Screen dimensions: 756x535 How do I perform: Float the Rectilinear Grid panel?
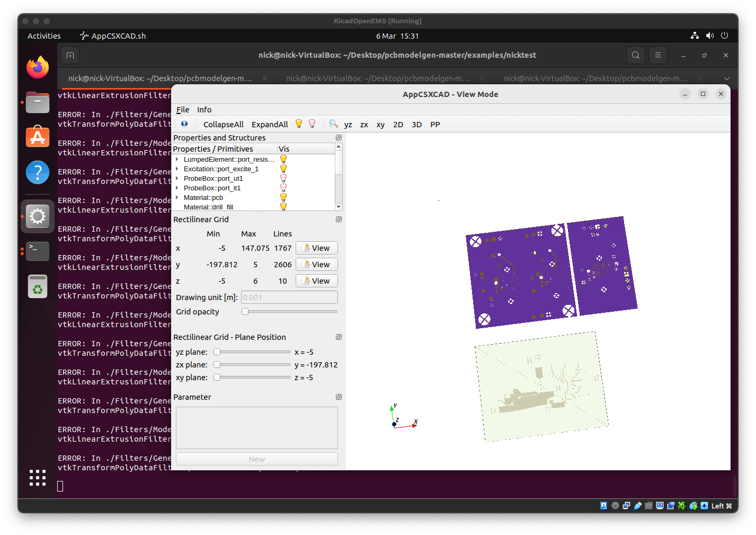point(339,219)
